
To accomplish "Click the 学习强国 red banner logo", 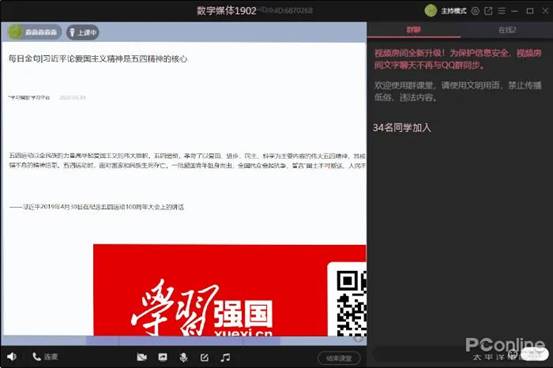I will point(202,308).
